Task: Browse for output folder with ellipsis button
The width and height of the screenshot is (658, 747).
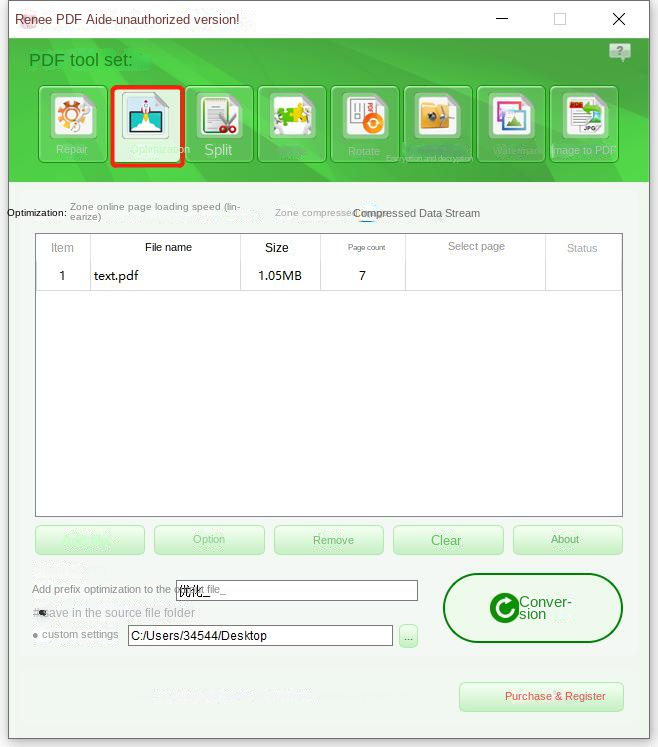Action: tap(408, 636)
